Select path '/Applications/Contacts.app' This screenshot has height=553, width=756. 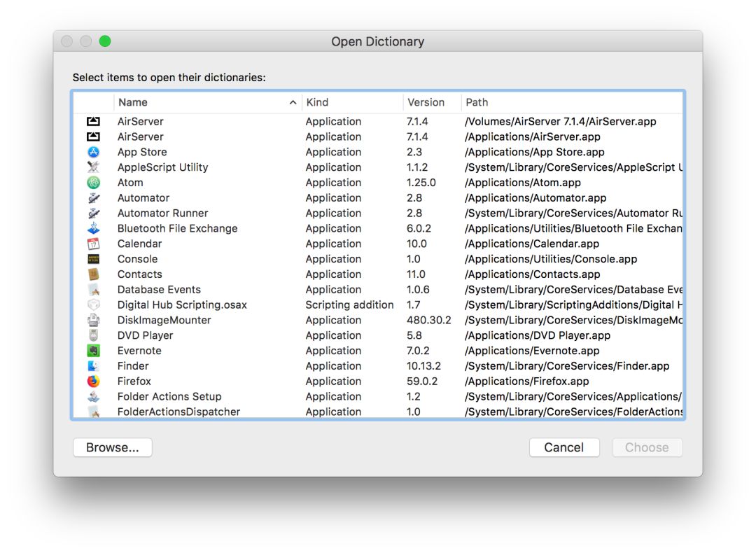pyautogui.click(x=532, y=274)
